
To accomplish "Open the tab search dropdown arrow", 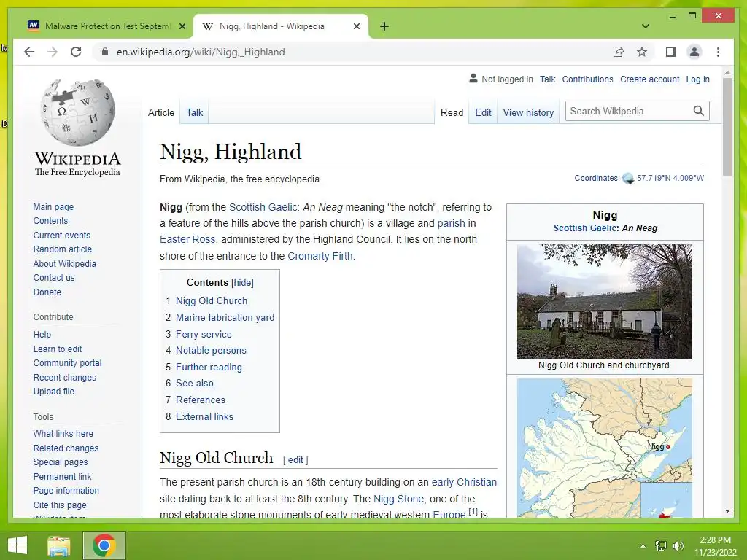I will (646, 26).
